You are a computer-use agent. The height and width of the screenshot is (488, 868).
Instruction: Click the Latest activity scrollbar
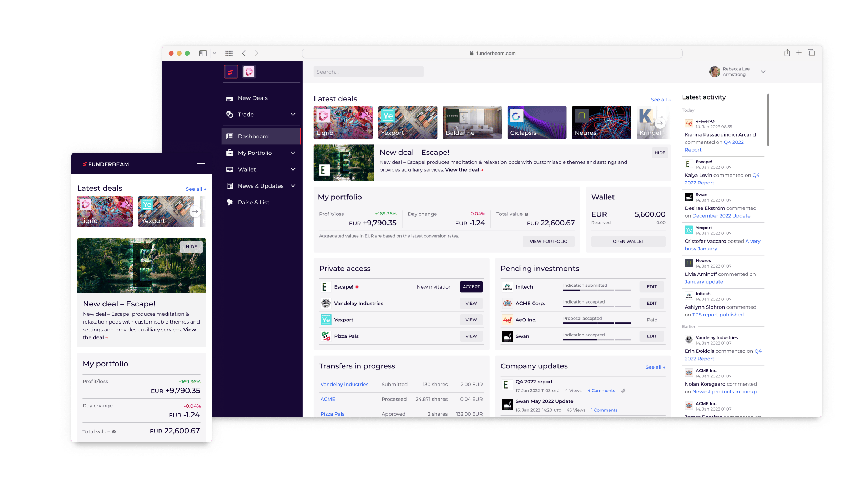tap(768, 120)
